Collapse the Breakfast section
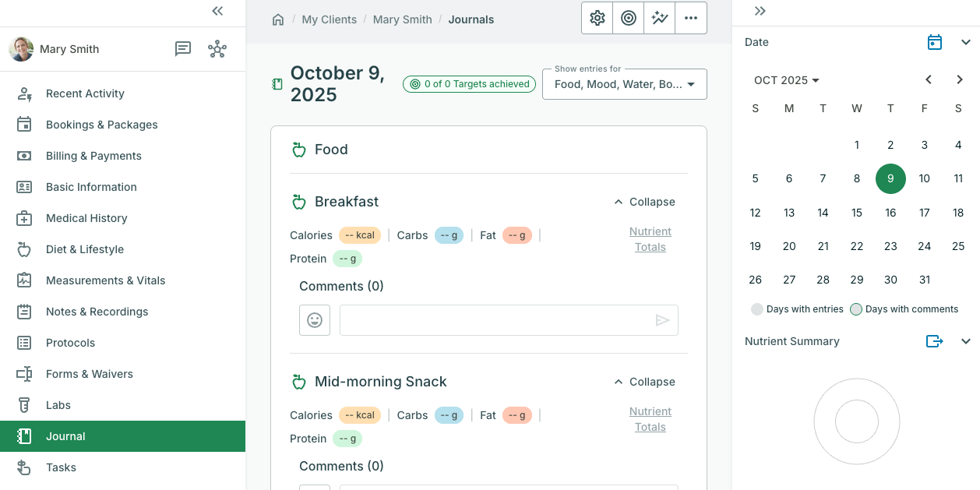 [644, 202]
